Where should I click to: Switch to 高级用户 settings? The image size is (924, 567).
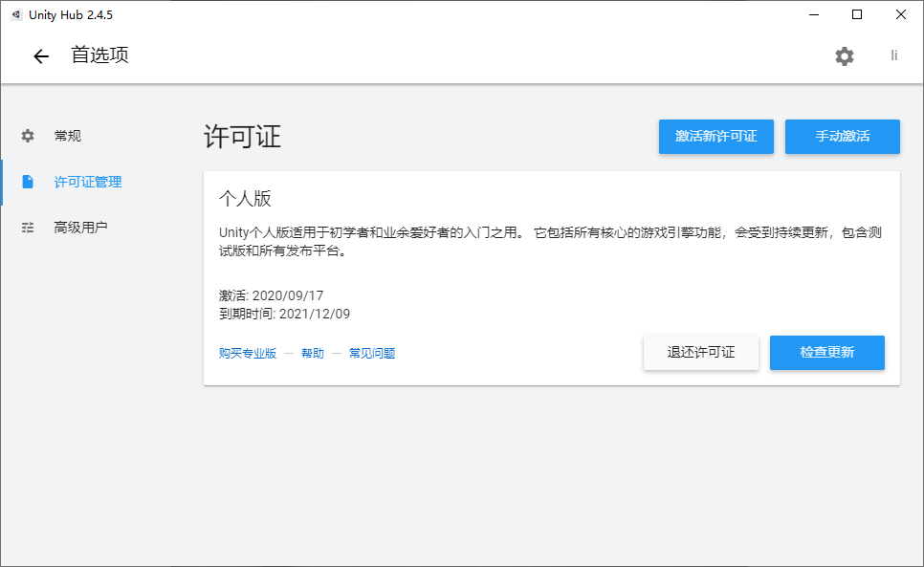click(x=80, y=228)
